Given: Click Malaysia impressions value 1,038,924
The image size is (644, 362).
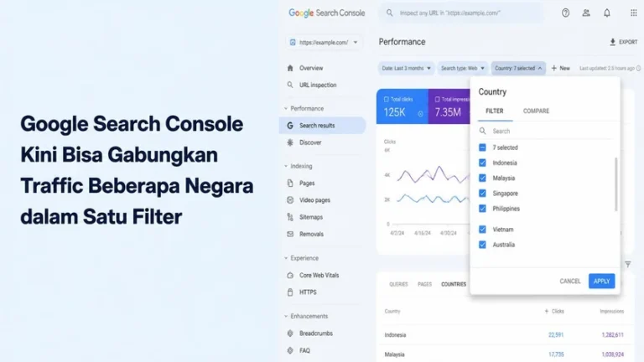Looking at the screenshot, I should tap(612, 354).
